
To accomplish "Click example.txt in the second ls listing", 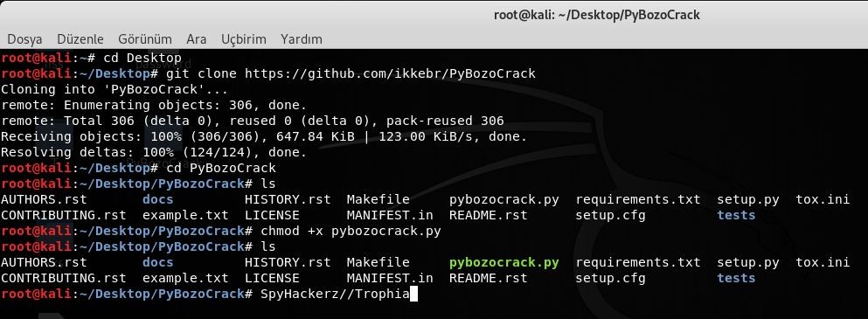I will [185, 278].
